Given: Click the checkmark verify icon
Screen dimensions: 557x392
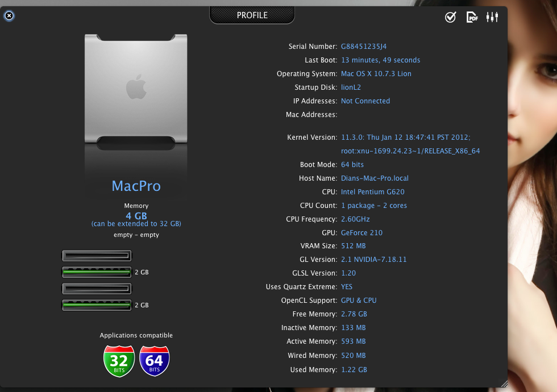Looking at the screenshot, I should pyautogui.click(x=450, y=16).
